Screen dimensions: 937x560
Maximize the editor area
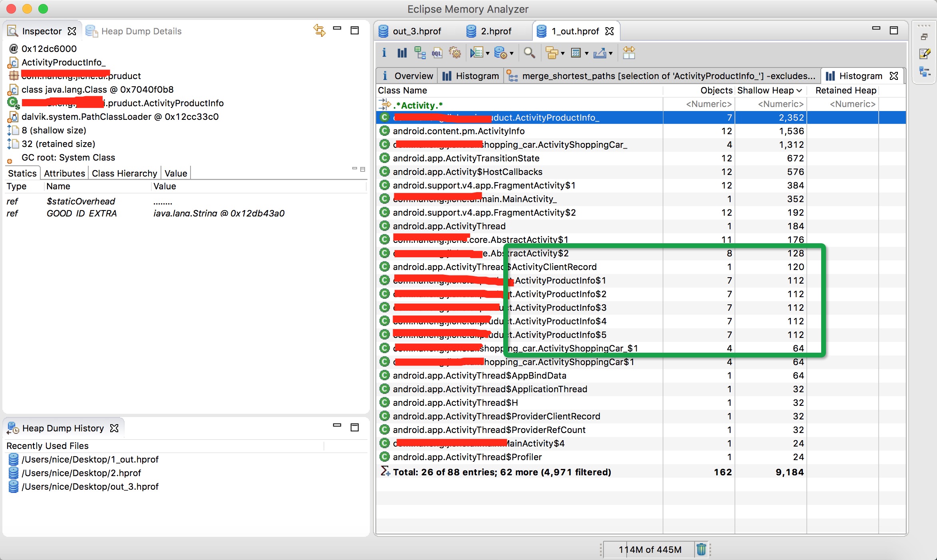click(894, 30)
